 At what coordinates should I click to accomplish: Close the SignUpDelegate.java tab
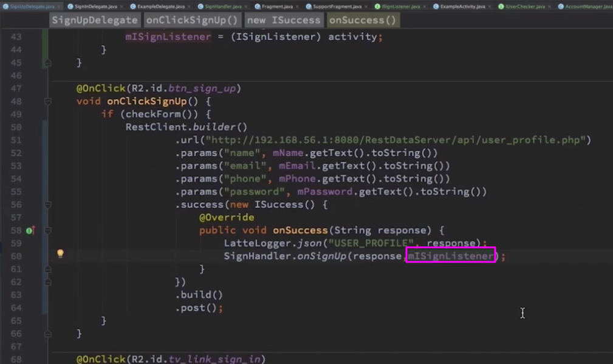click(59, 7)
